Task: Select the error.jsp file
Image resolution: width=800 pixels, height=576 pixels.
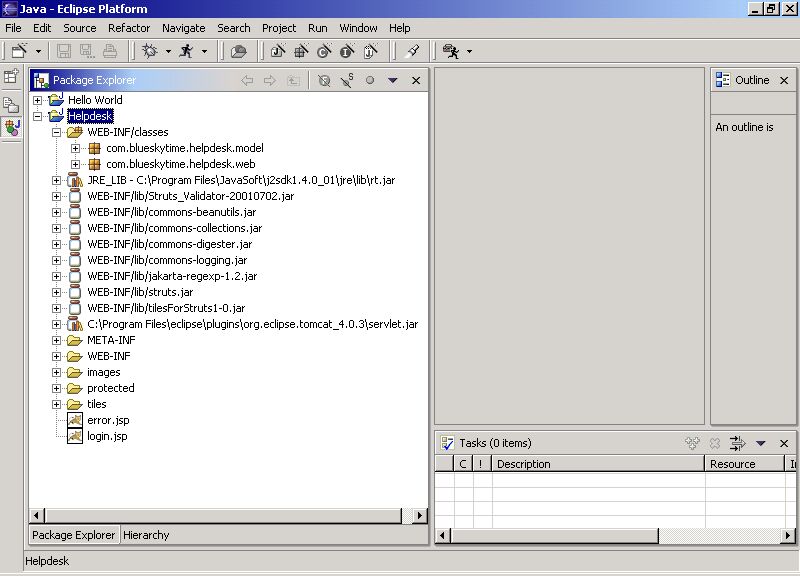Action: click(108, 420)
